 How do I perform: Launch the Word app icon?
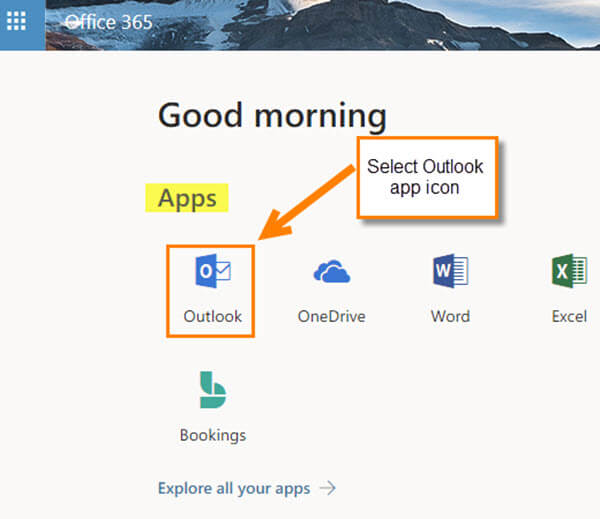[450, 271]
